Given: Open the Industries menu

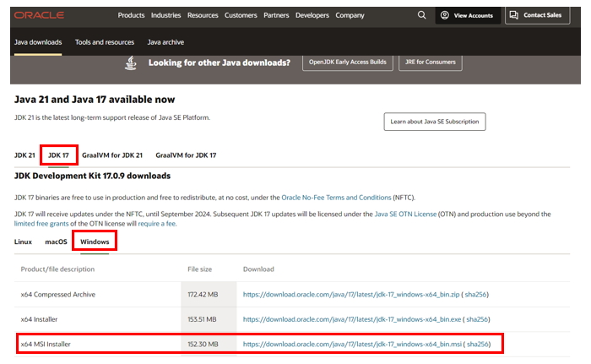Looking at the screenshot, I should (x=165, y=15).
